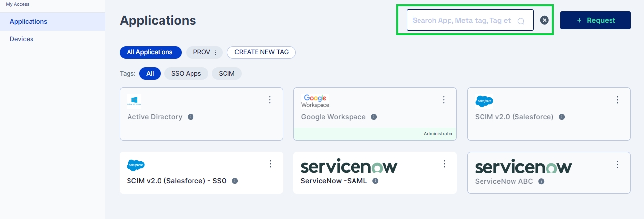Image resolution: width=644 pixels, height=219 pixels.
Task: Click the Salesforce logo on SCIM v2.0 (Salesforce) - SSO
Action: tap(135, 166)
